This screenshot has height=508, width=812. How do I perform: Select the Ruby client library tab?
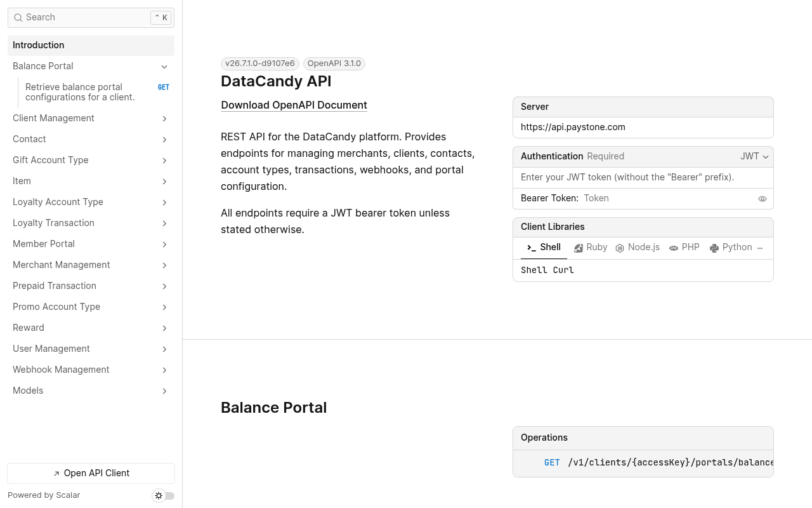pyautogui.click(x=591, y=248)
